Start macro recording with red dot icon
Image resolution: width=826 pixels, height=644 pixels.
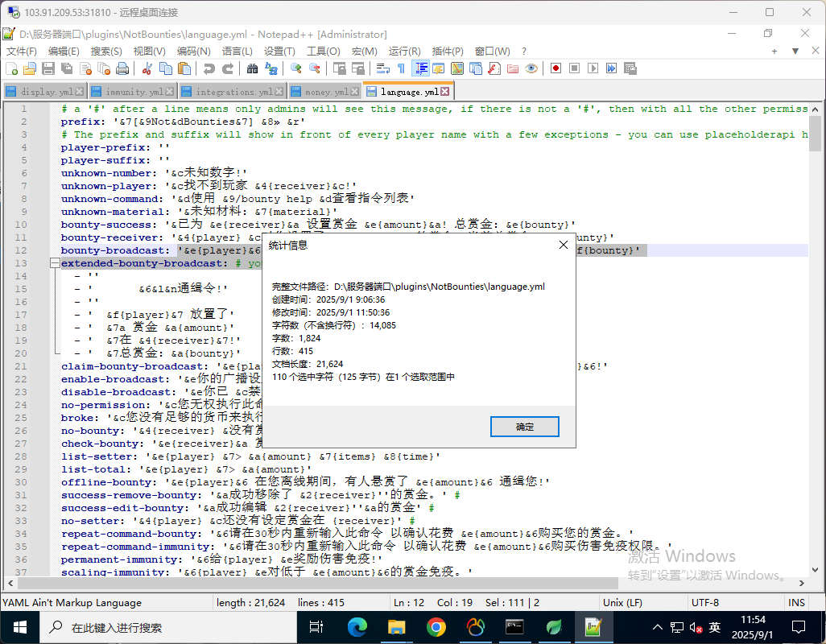555,69
